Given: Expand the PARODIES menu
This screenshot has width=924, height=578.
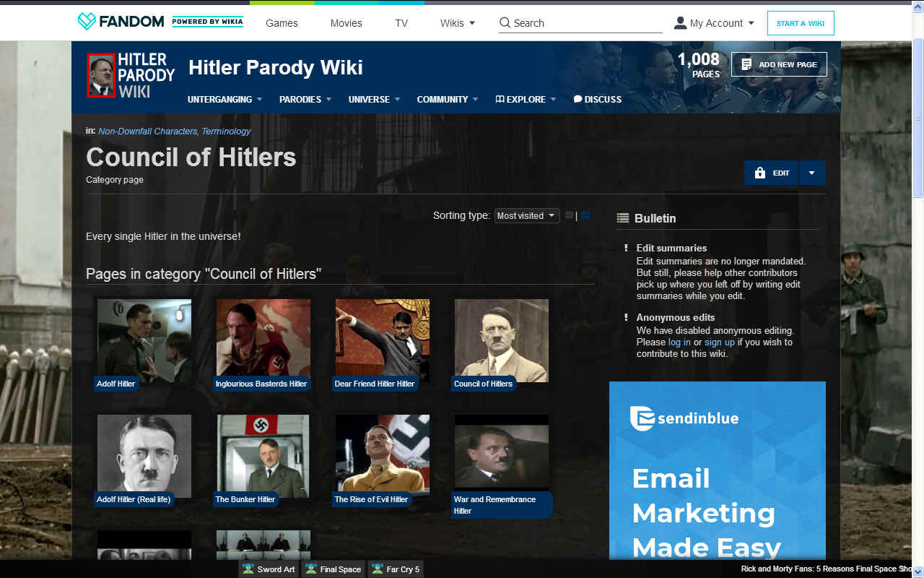Looking at the screenshot, I should pos(305,99).
